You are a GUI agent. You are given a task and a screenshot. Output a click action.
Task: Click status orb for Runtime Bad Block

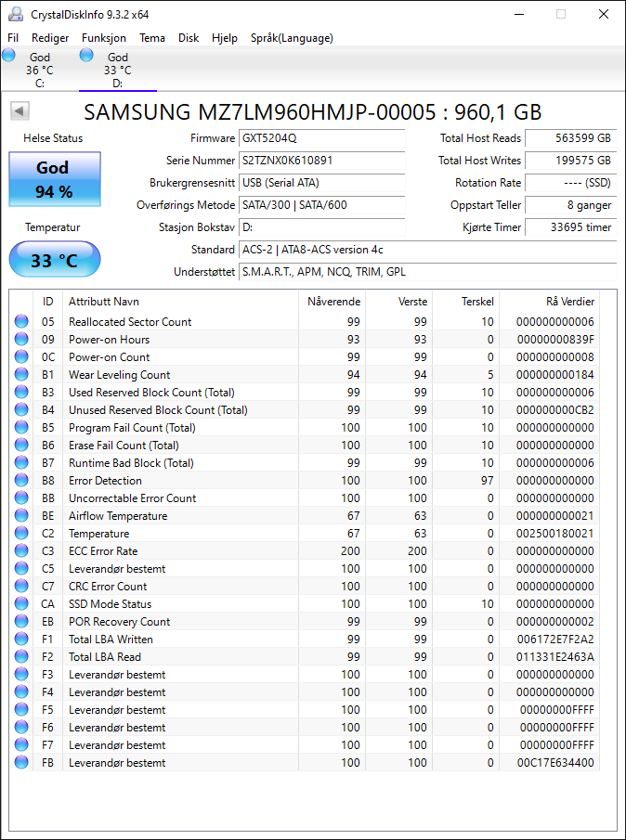(21, 463)
